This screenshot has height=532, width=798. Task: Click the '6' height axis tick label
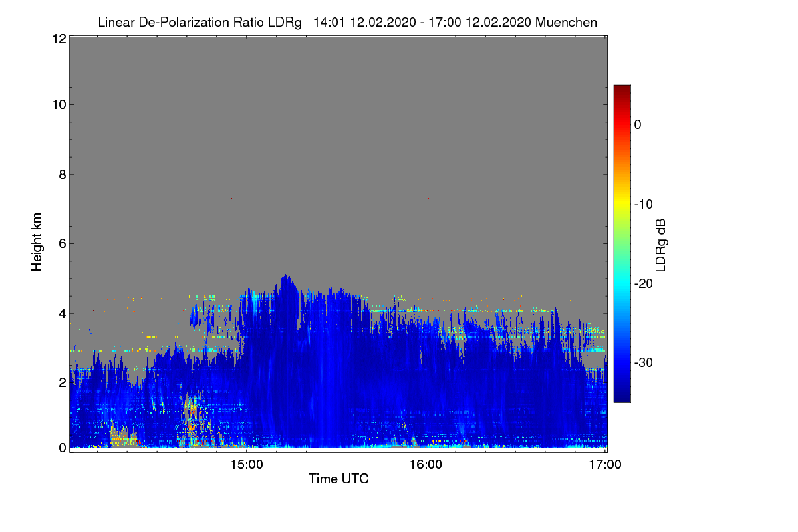point(62,244)
